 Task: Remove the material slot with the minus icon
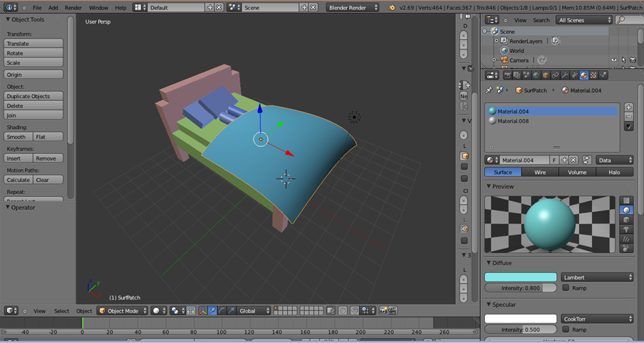coord(628,117)
